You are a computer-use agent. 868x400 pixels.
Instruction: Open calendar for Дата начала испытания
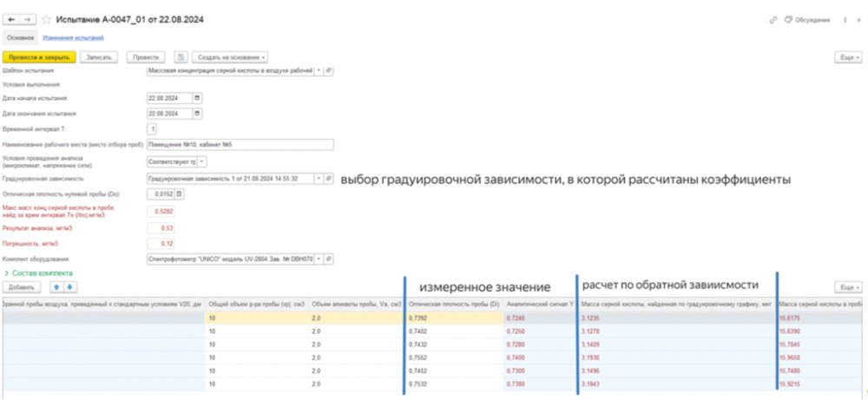pos(197,98)
